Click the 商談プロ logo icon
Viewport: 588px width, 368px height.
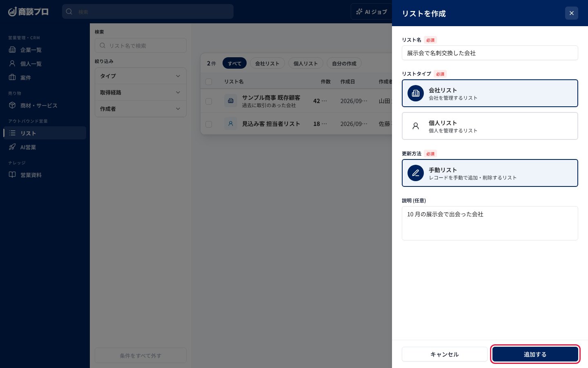pyautogui.click(x=12, y=12)
